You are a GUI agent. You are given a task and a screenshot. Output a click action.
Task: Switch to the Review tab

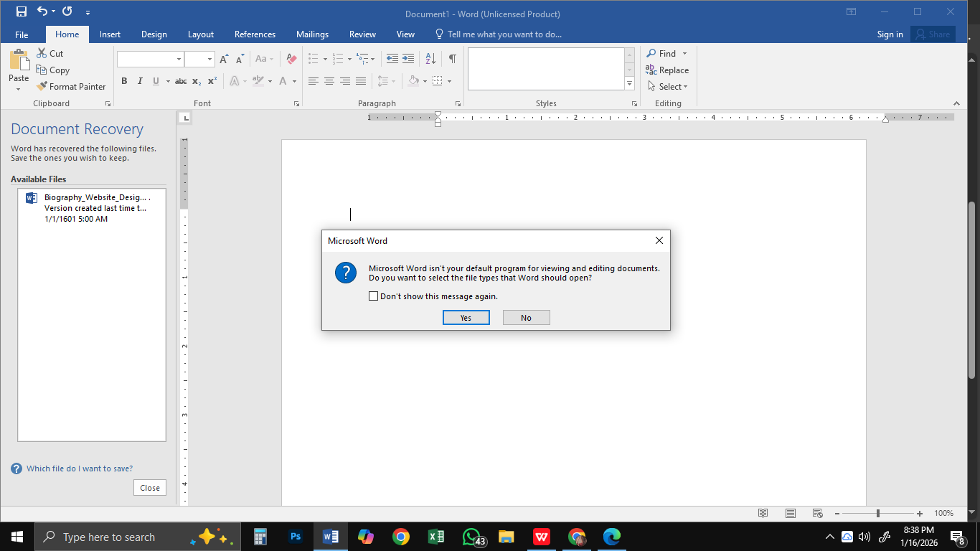[x=362, y=34]
